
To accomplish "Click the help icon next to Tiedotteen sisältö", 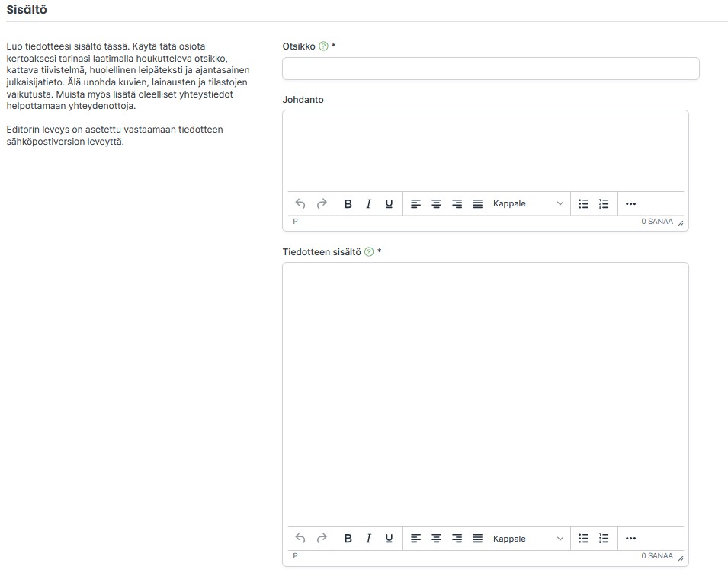I will coord(369,251).
